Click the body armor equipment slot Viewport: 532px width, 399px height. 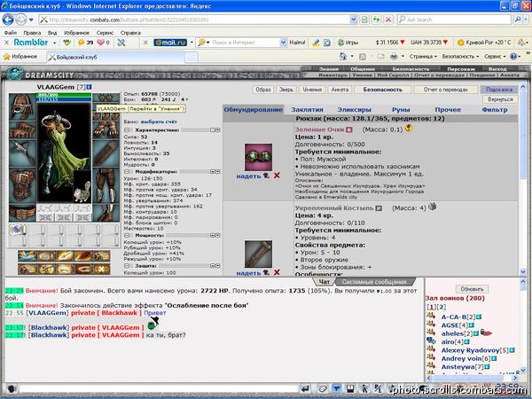(x=22, y=185)
